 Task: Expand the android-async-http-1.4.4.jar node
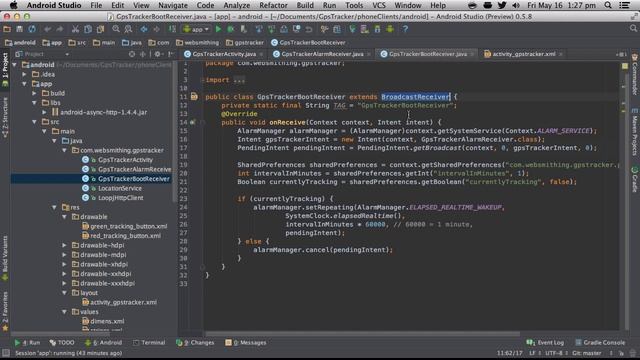(44, 112)
